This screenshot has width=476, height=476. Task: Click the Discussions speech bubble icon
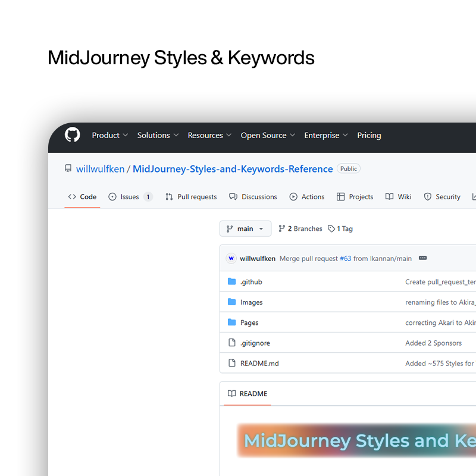coord(233,197)
